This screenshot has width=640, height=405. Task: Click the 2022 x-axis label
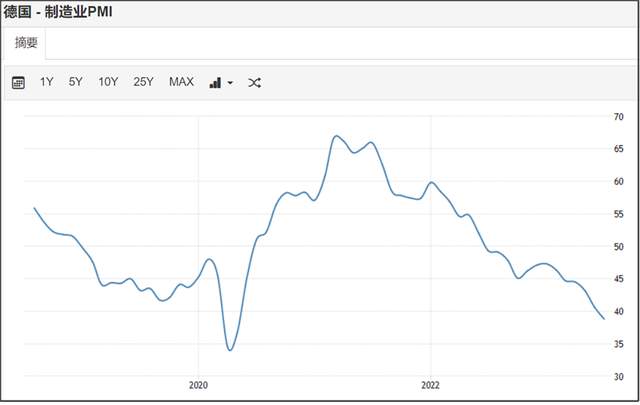point(430,385)
